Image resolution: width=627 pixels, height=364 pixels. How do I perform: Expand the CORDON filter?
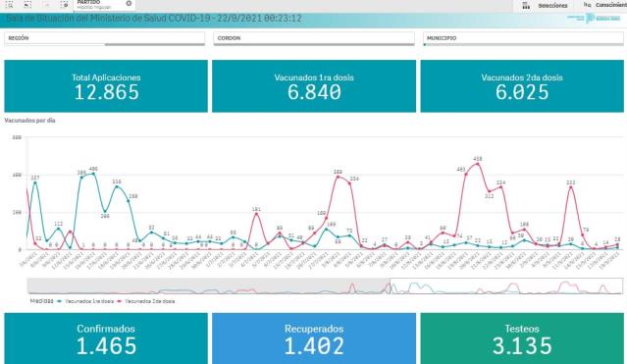click(314, 38)
